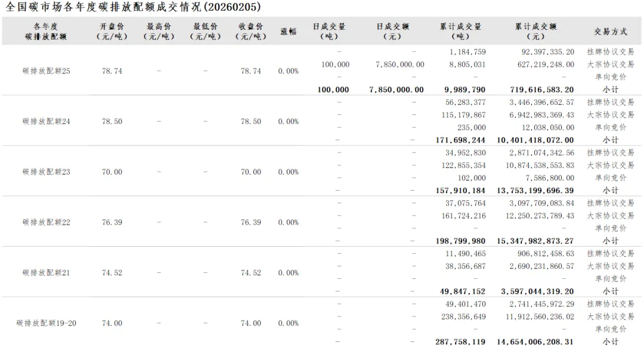The height and width of the screenshot is (348, 644).
Task: Select the opening price 76.39 cell
Action: [112, 222]
